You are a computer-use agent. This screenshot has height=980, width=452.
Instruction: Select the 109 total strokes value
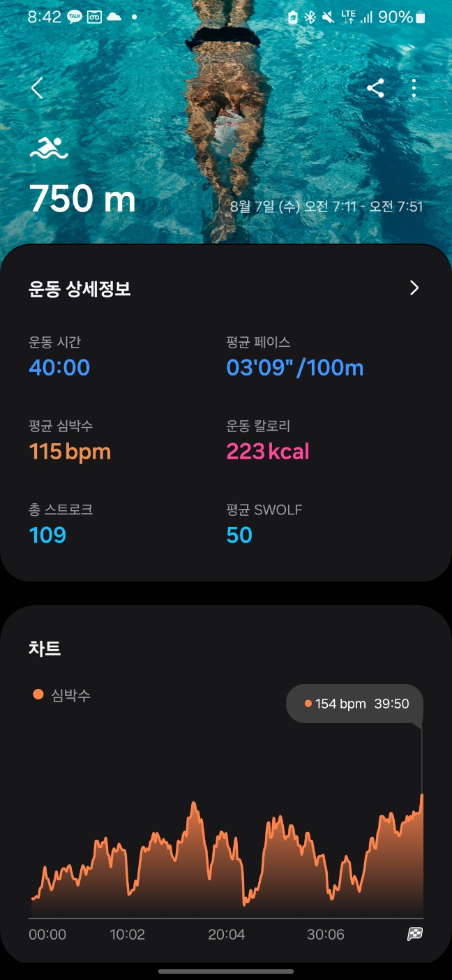coord(47,535)
